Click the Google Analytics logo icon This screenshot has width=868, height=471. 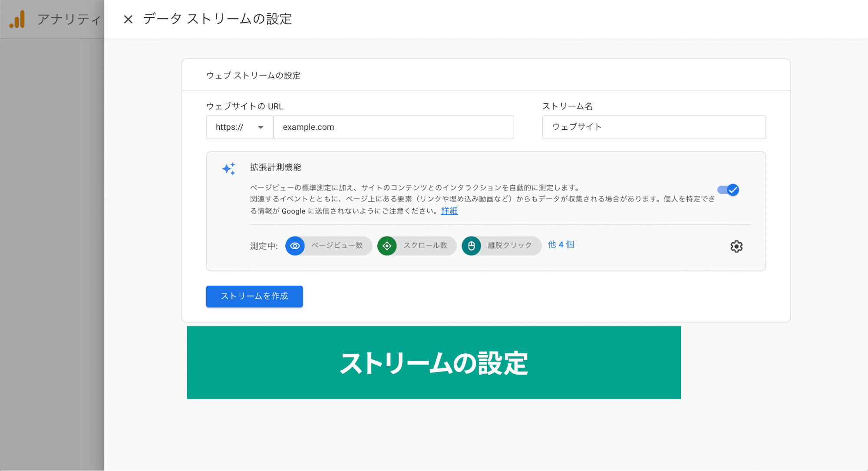[17, 20]
